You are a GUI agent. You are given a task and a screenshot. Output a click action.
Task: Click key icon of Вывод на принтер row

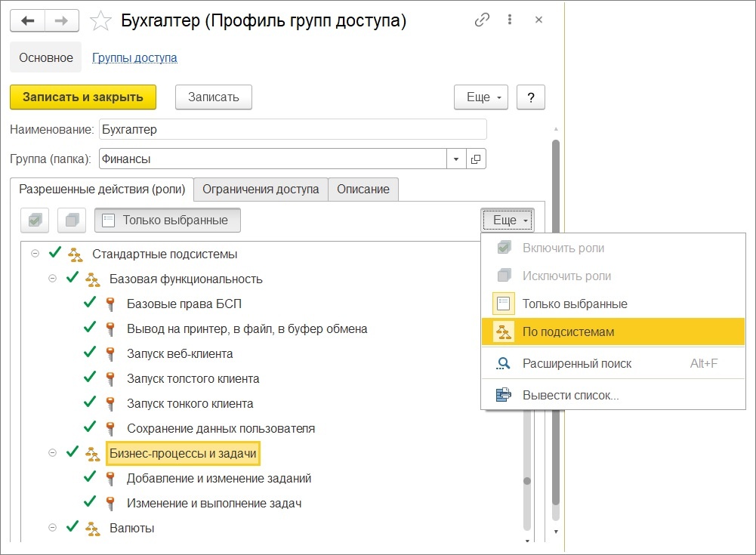[x=110, y=329]
